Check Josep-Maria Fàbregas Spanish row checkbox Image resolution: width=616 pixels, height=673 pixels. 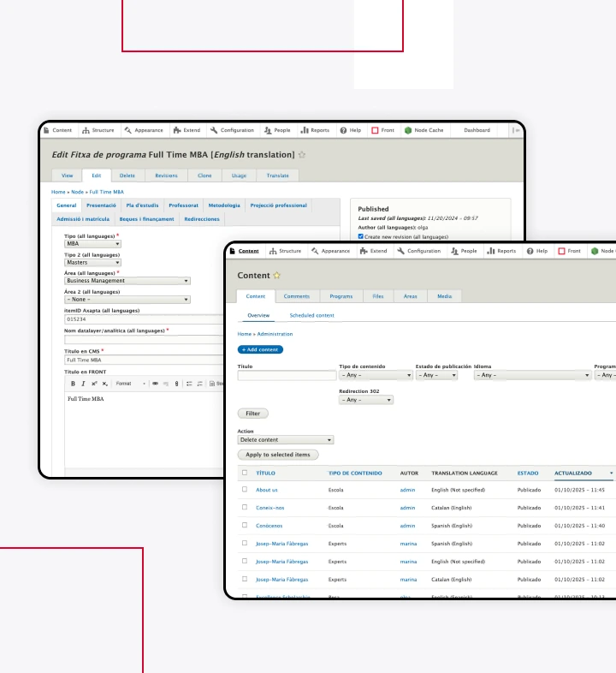click(245, 543)
